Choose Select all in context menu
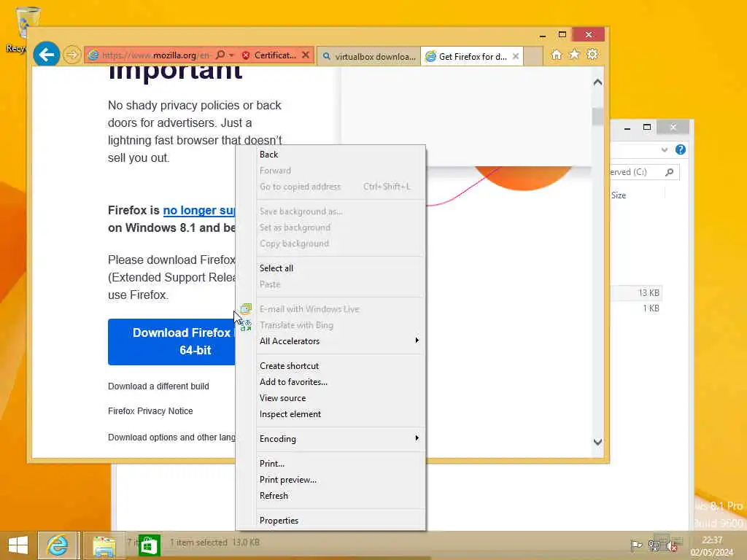Viewport: 747px width, 560px height. coord(340,268)
